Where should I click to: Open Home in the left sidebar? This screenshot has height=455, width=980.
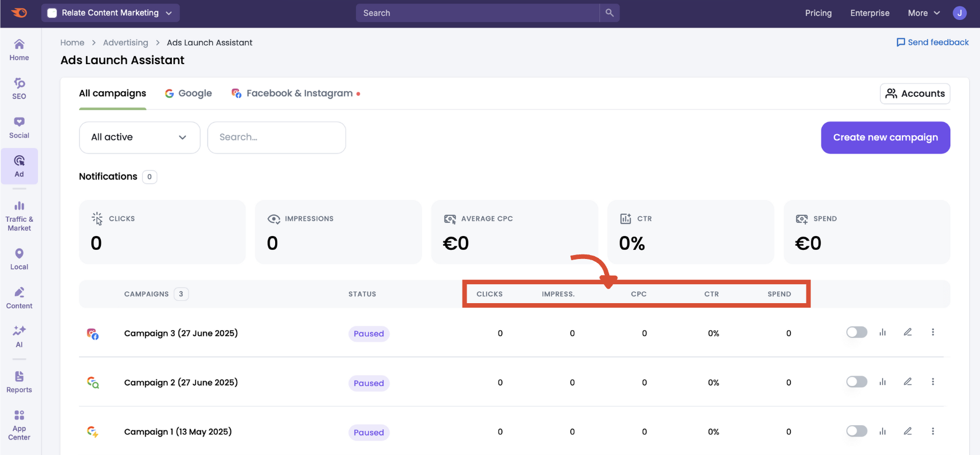coord(19,50)
